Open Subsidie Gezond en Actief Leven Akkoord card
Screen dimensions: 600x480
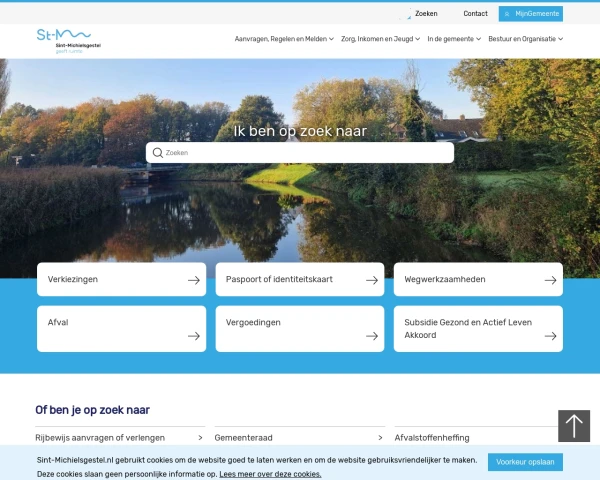(478, 329)
